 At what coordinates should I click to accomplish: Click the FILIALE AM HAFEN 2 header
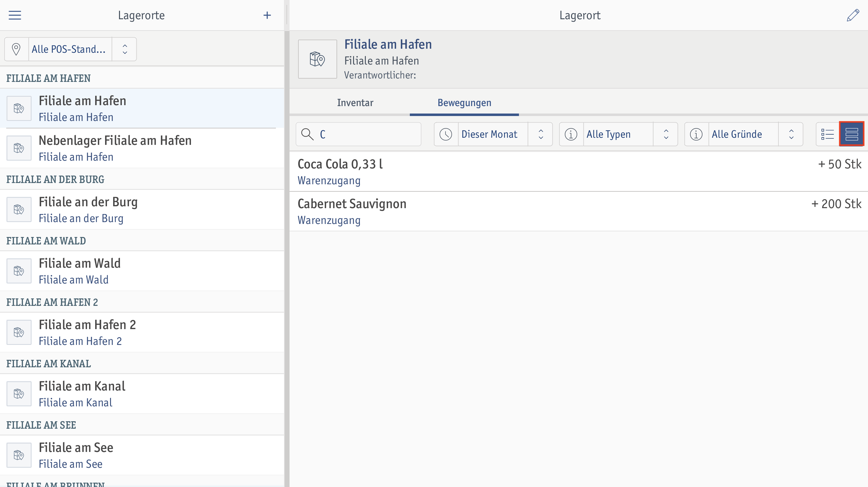52,302
